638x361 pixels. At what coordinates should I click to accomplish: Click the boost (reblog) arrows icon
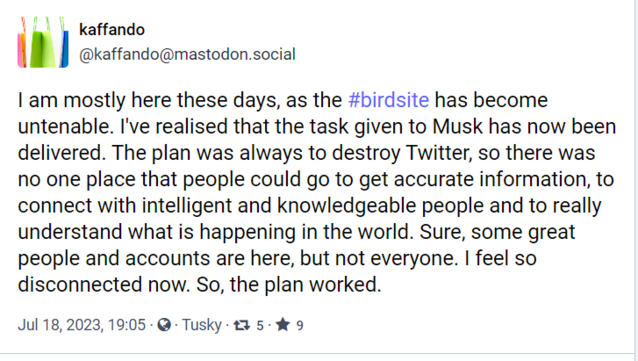click(242, 325)
